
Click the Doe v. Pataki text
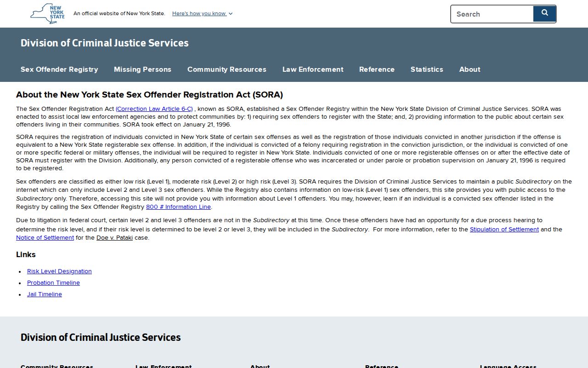114,238
